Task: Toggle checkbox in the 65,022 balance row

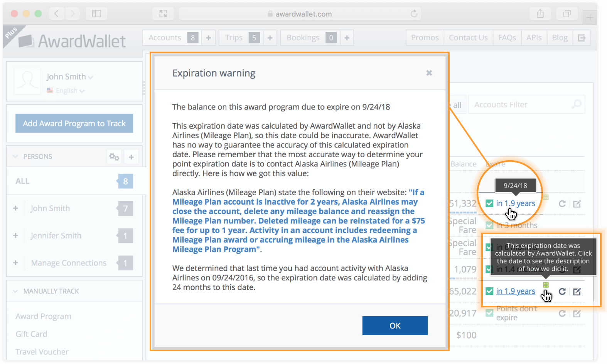Action: coord(489,291)
